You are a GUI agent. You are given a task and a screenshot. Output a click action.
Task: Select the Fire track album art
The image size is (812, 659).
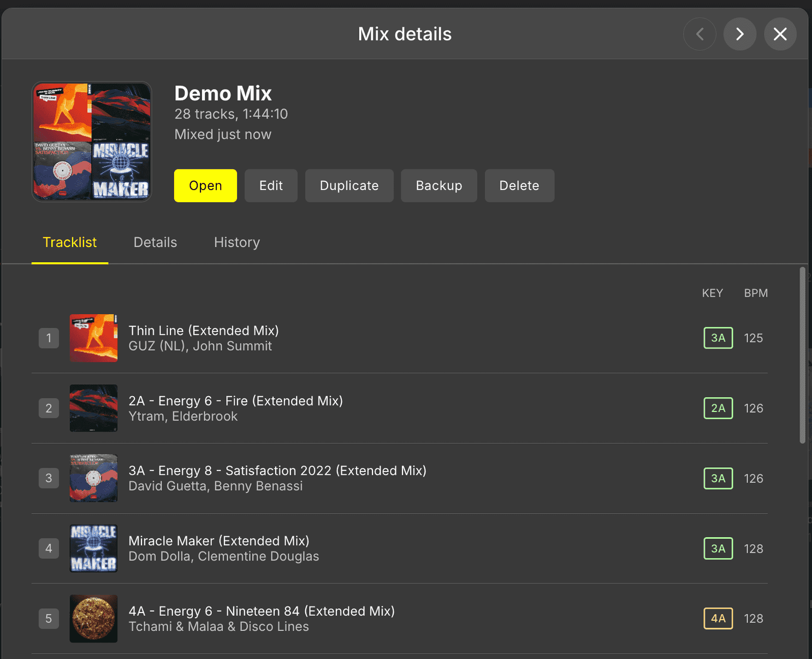[x=93, y=408]
